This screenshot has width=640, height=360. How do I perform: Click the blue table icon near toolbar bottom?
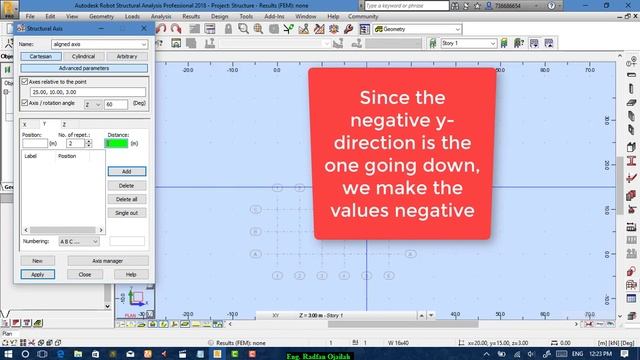631,298
